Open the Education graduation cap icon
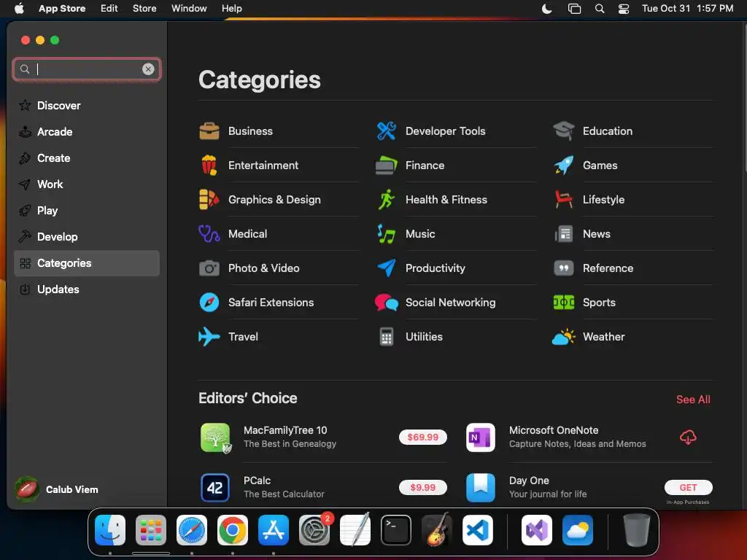747x560 pixels. click(564, 131)
